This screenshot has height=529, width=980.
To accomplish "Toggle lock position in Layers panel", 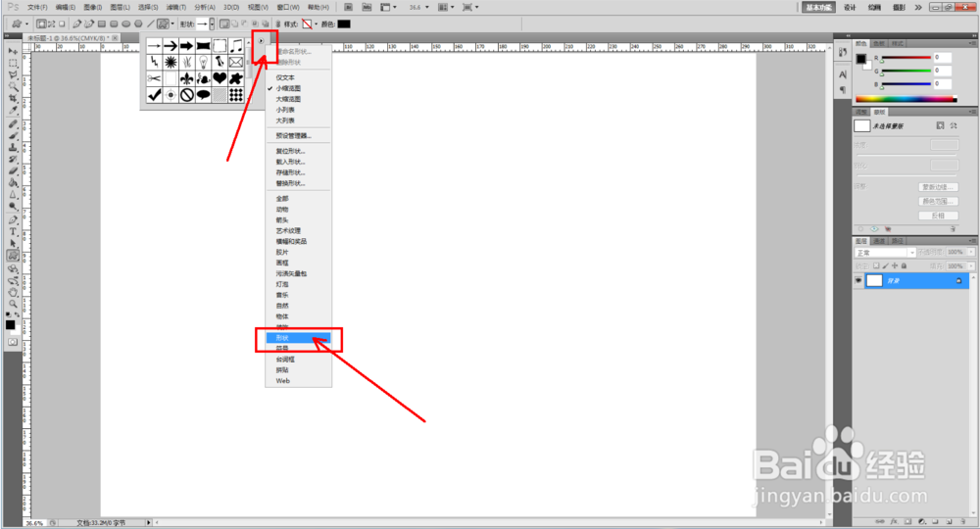I will pyautogui.click(x=895, y=265).
